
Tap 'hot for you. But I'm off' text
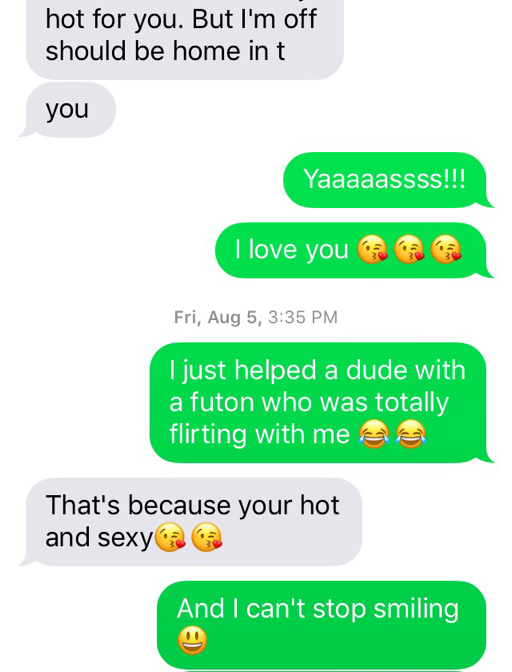pos(181,20)
